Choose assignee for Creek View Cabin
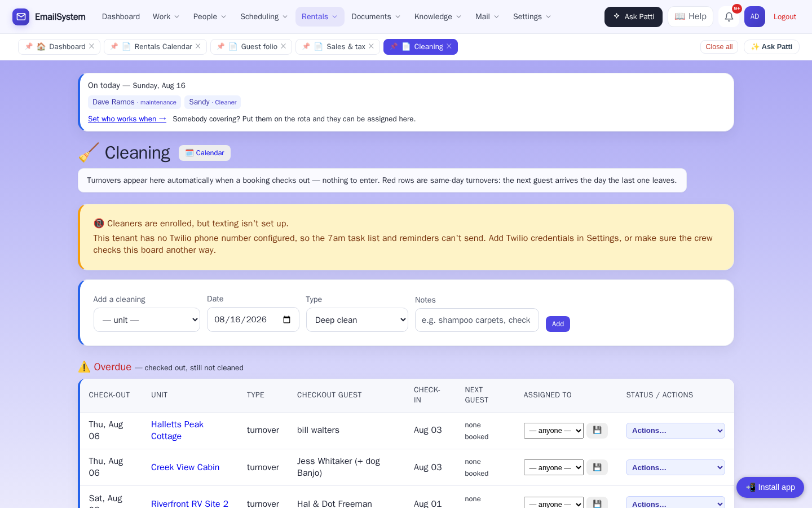Screen dimensions: 812x508 [x=553, y=467]
